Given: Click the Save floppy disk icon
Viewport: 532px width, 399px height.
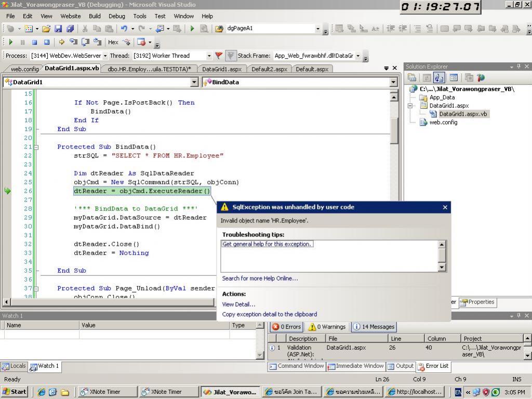Looking at the screenshot, I should (x=58, y=29).
